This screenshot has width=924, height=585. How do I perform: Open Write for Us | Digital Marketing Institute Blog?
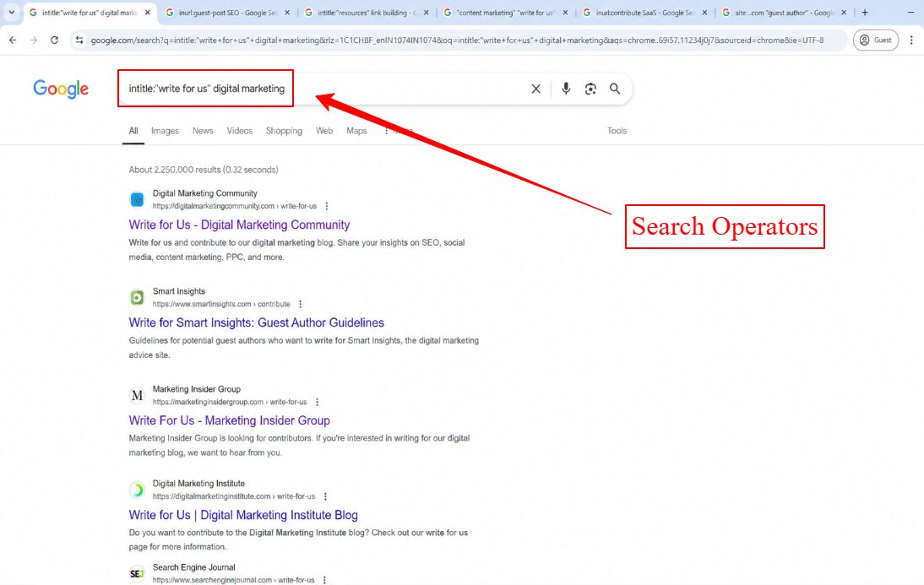point(243,515)
